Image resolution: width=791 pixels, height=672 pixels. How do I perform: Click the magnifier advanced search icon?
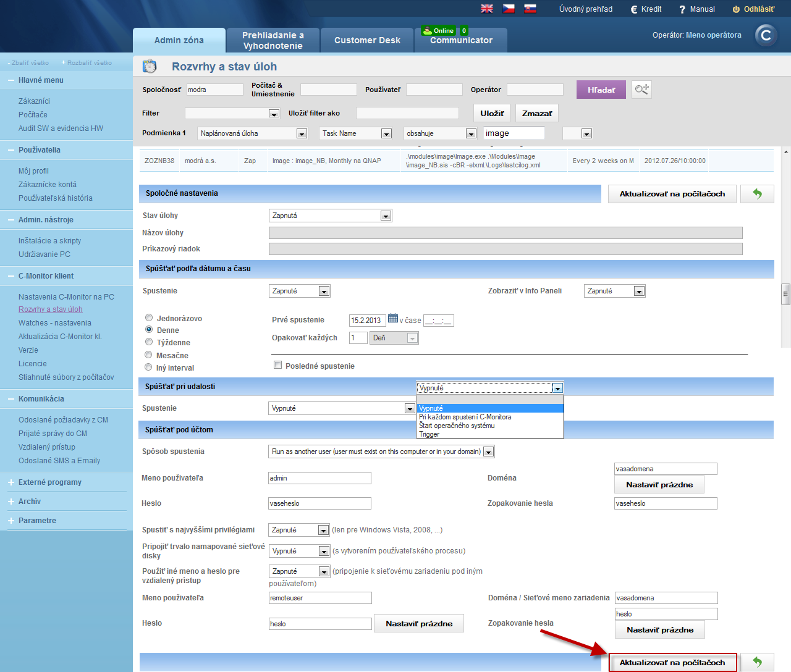pos(642,90)
